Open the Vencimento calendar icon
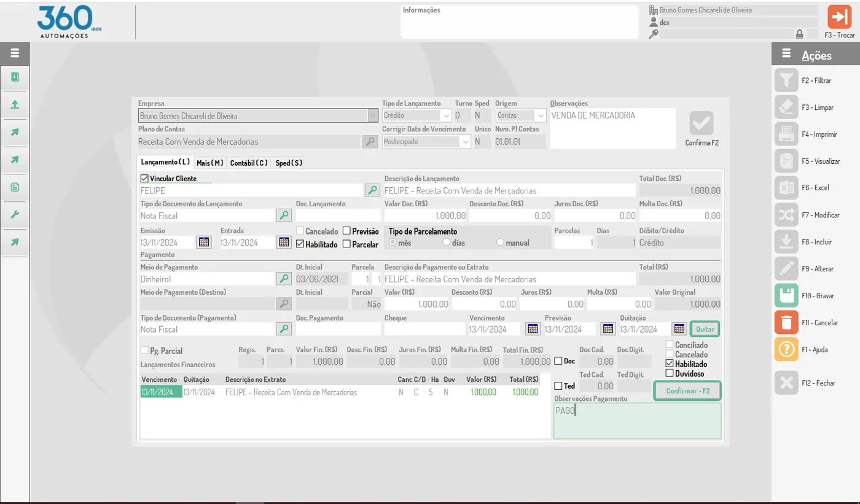860x504 pixels. (x=533, y=328)
